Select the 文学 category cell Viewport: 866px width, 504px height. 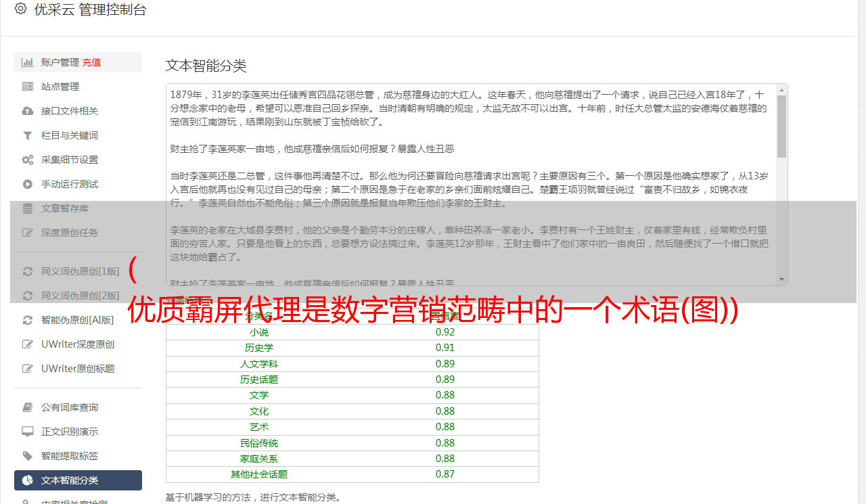[x=259, y=395]
